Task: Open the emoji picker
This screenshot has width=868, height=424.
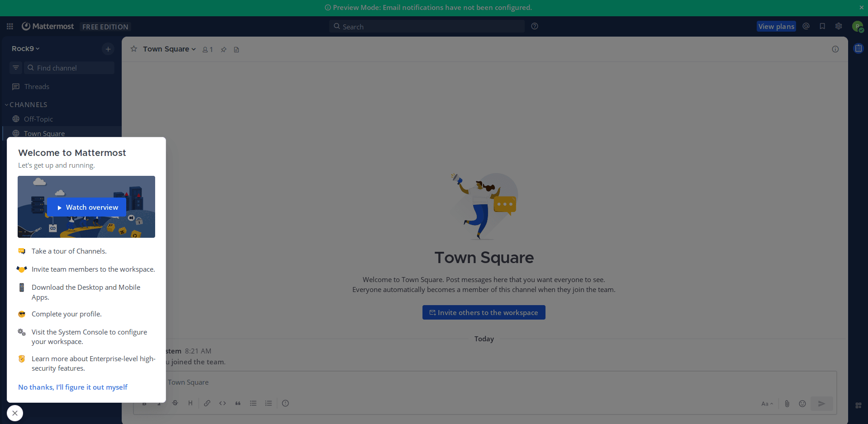Action: pos(802,404)
